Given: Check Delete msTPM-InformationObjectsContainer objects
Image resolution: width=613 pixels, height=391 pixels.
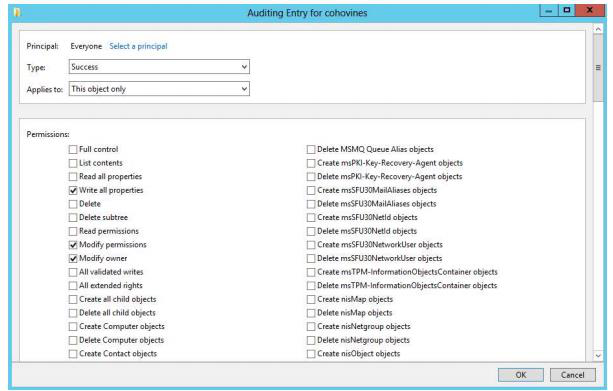Looking at the screenshot, I should point(311,286).
